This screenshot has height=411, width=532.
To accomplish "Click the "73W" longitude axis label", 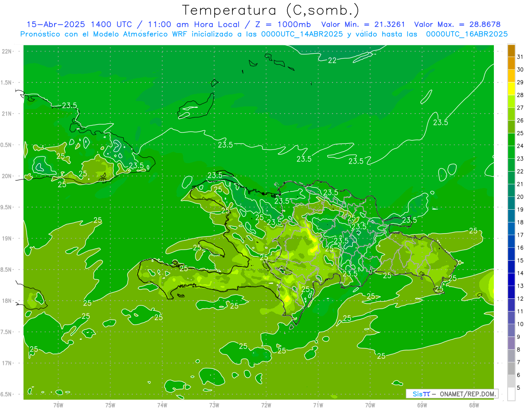I will click(x=214, y=404).
